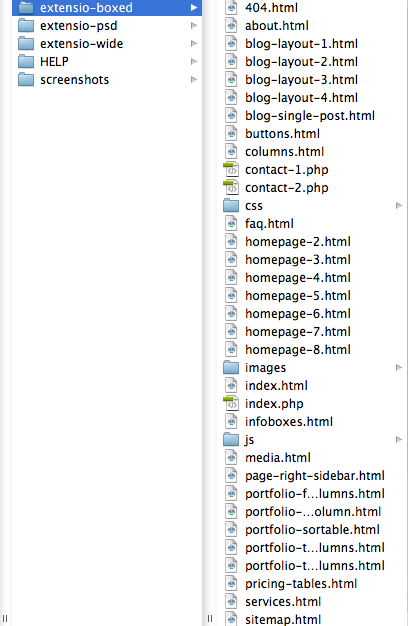The width and height of the screenshot is (408, 626).
Task: Expand the extensio-wide folder arrow
Action: (194, 44)
